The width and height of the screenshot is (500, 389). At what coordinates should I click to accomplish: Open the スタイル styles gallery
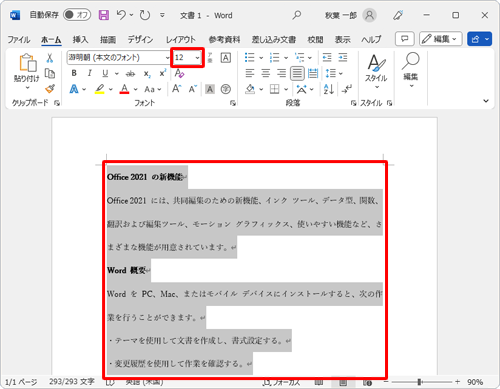tap(376, 71)
